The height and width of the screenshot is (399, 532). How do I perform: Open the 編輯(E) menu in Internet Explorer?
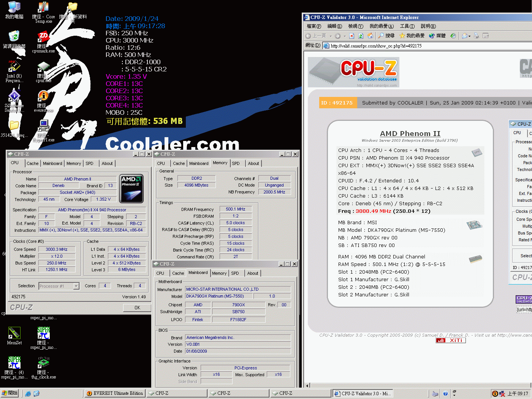(335, 26)
